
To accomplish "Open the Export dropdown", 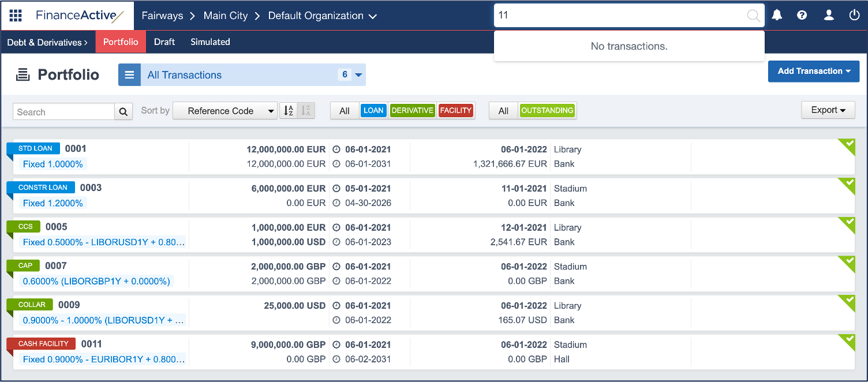I will click(x=828, y=110).
